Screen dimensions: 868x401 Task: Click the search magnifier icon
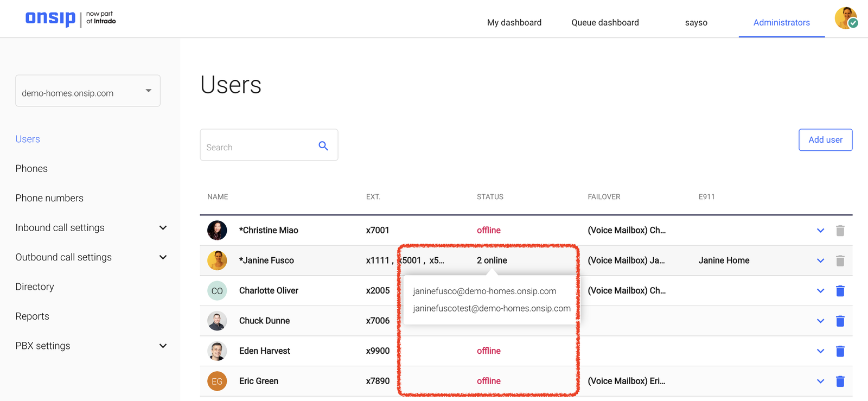tap(323, 146)
